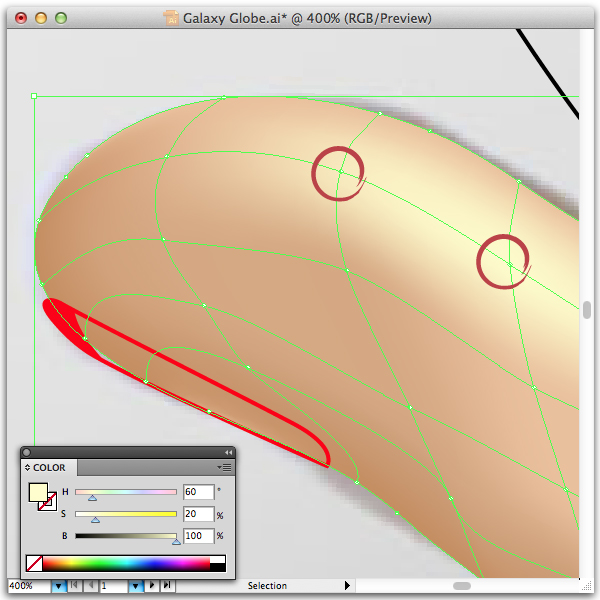Close the Color panel with round button
The image size is (600, 600).
click(x=26, y=453)
